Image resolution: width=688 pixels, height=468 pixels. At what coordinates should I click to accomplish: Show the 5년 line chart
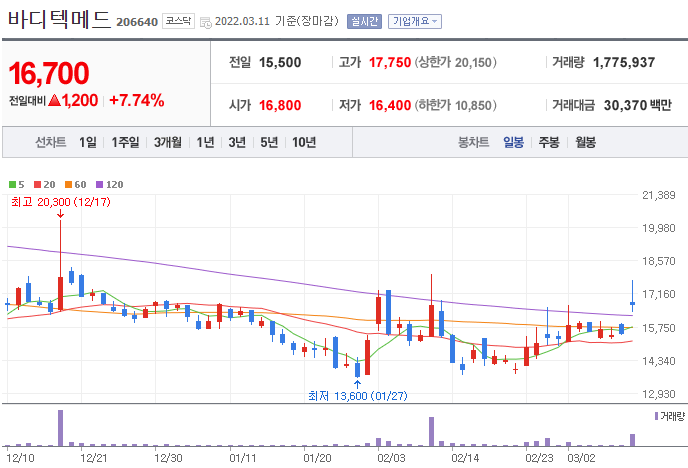tap(269, 142)
